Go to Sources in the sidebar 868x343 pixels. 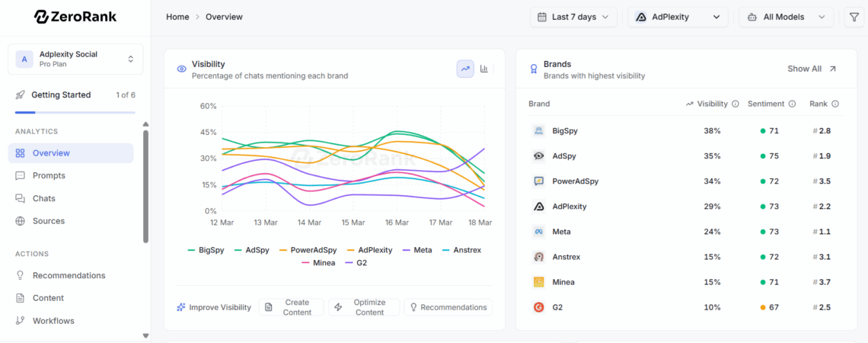click(x=48, y=221)
